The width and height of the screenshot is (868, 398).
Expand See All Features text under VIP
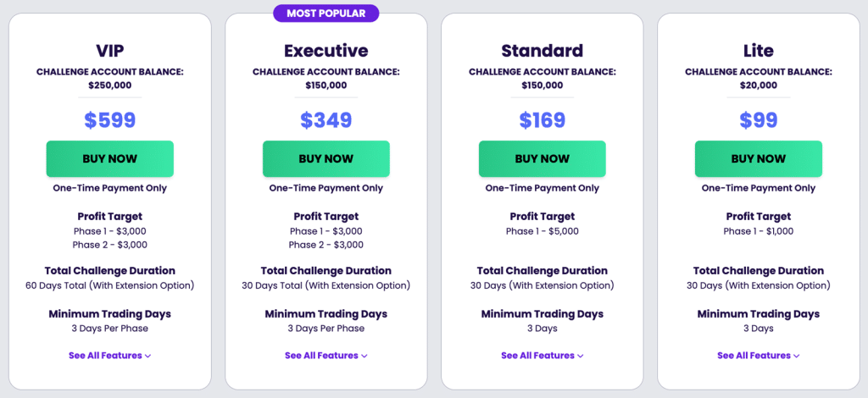[x=105, y=356]
